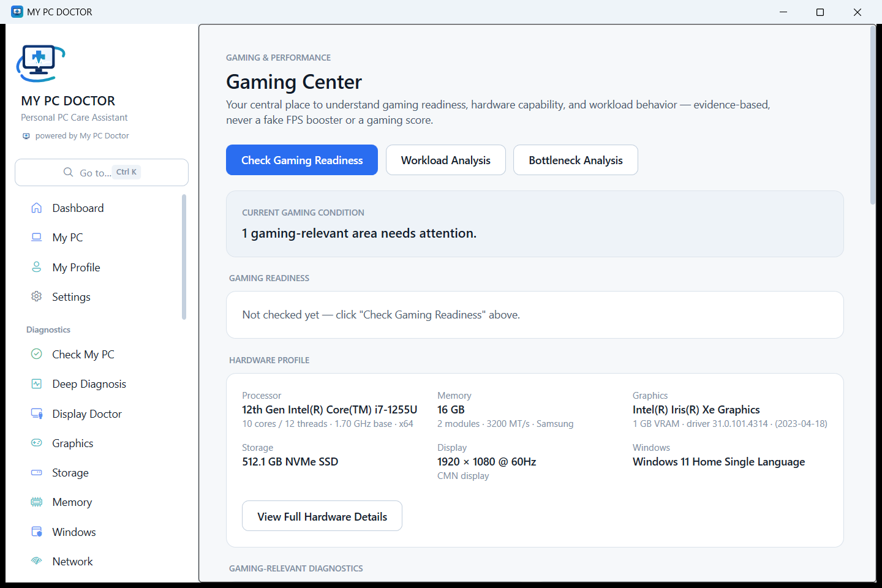Image resolution: width=882 pixels, height=588 pixels.
Task: Click the My Profile person icon
Action: coord(37,267)
